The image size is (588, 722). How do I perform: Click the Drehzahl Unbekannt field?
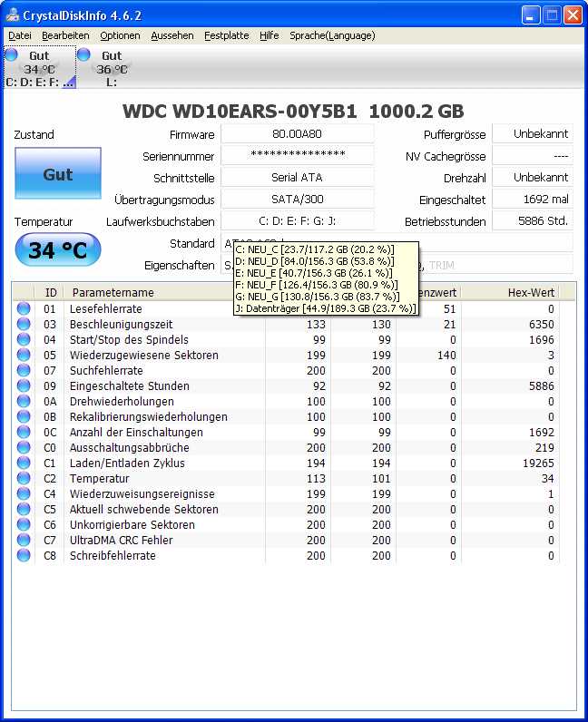point(533,177)
